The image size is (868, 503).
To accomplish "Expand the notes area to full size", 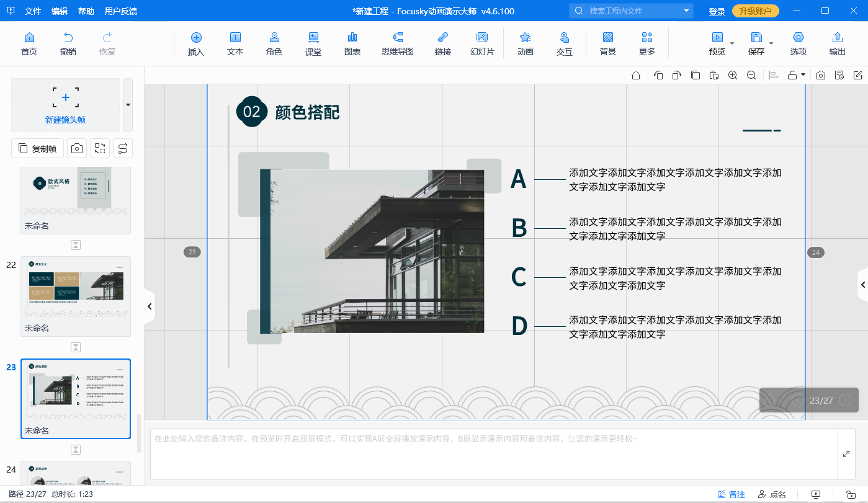I will (846, 454).
